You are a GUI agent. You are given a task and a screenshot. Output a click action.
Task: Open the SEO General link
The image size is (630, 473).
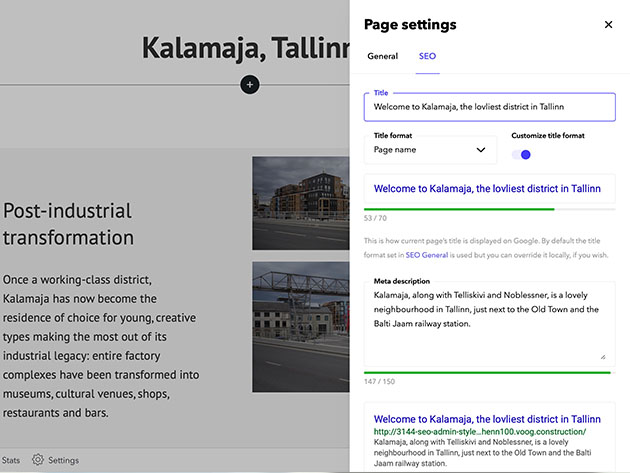coord(427,255)
